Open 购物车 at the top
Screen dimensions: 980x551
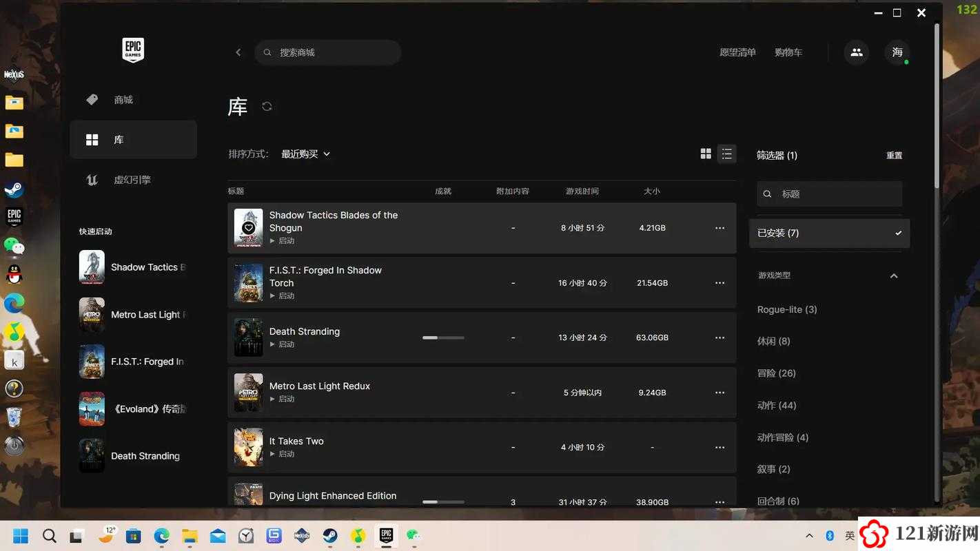coord(788,52)
